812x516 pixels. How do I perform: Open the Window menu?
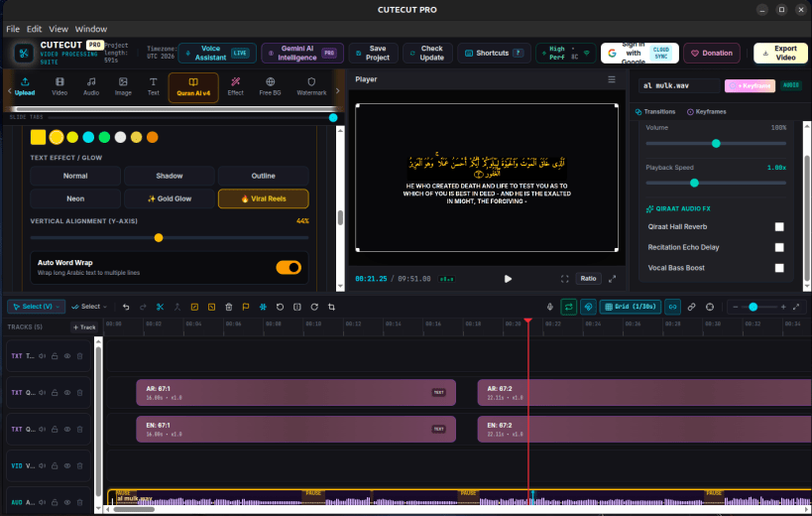tap(91, 29)
